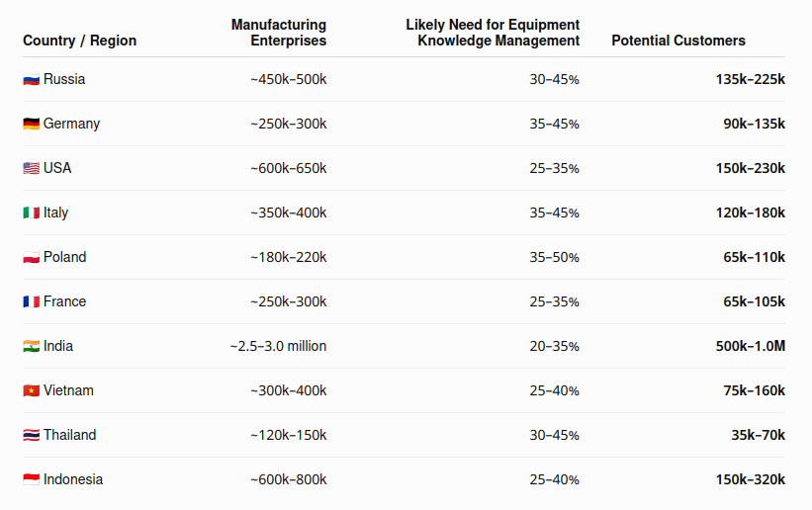Click the Thailand flag icon
Screen dimensions: 812x510
(31, 436)
